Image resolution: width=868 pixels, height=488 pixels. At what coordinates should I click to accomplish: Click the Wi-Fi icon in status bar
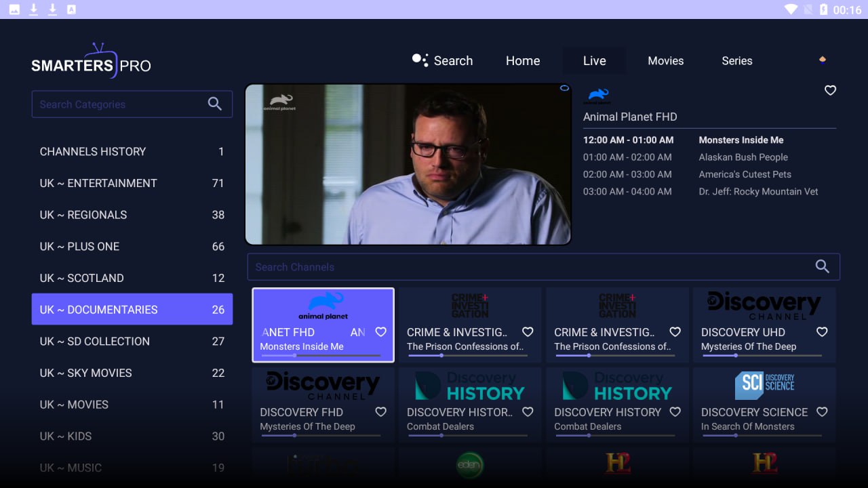[x=791, y=9]
